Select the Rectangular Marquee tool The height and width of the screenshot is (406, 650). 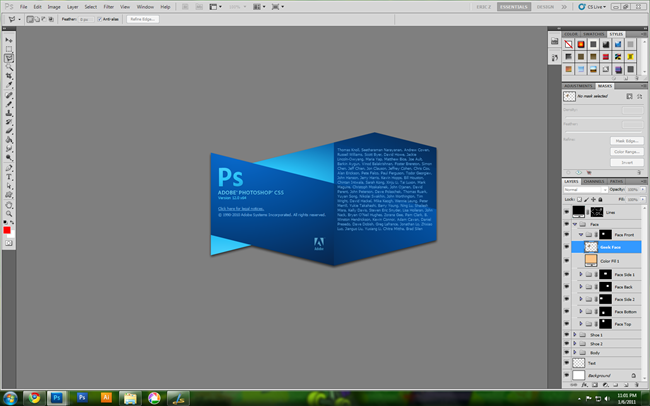point(9,49)
